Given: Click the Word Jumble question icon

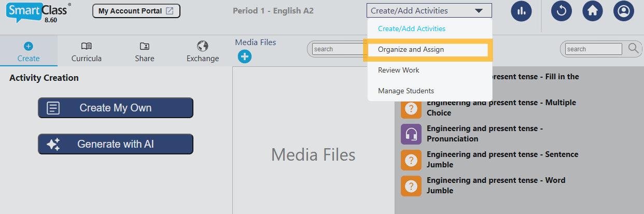Looking at the screenshot, I should click(x=411, y=186).
